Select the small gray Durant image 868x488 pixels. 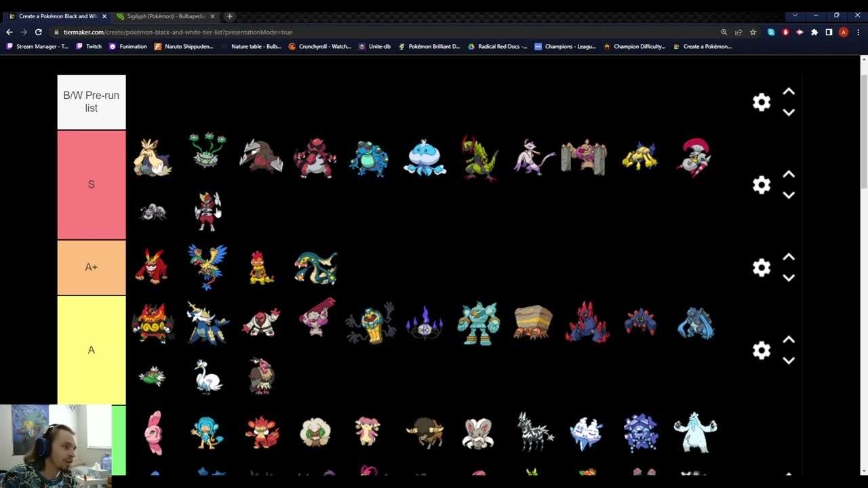[x=153, y=212]
